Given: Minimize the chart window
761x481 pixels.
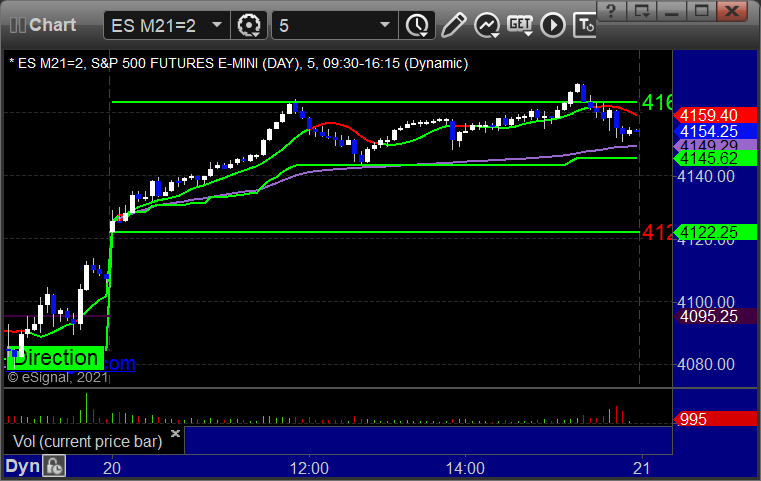Looking at the screenshot, I should click(672, 10).
